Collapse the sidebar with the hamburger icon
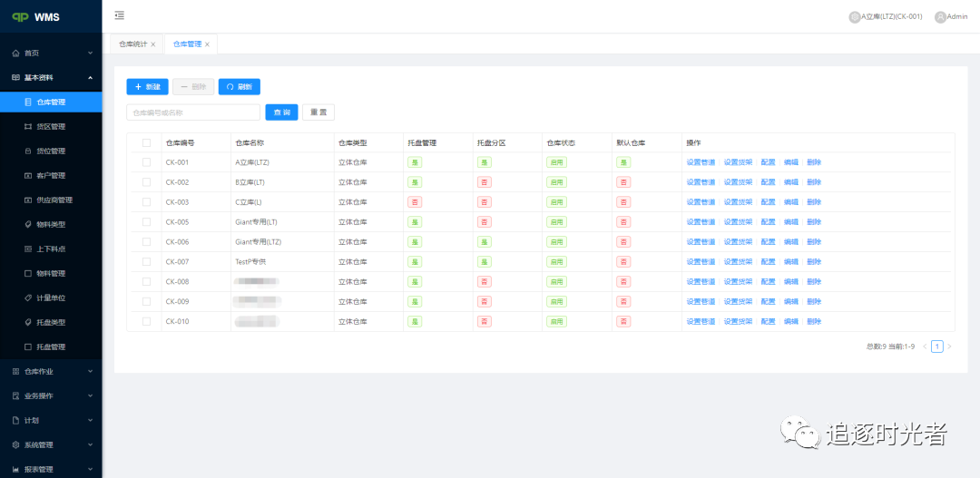The width and height of the screenshot is (980, 478). coord(120,15)
